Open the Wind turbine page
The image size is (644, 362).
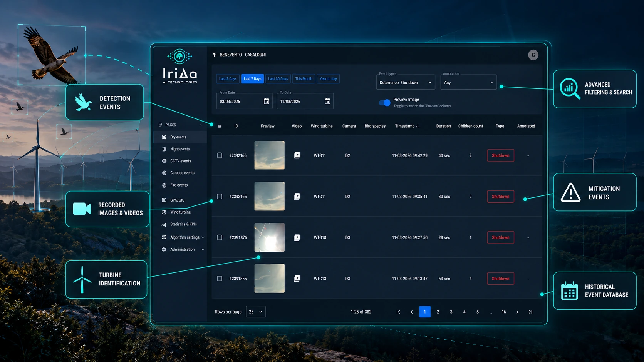pyautogui.click(x=180, y=212)
